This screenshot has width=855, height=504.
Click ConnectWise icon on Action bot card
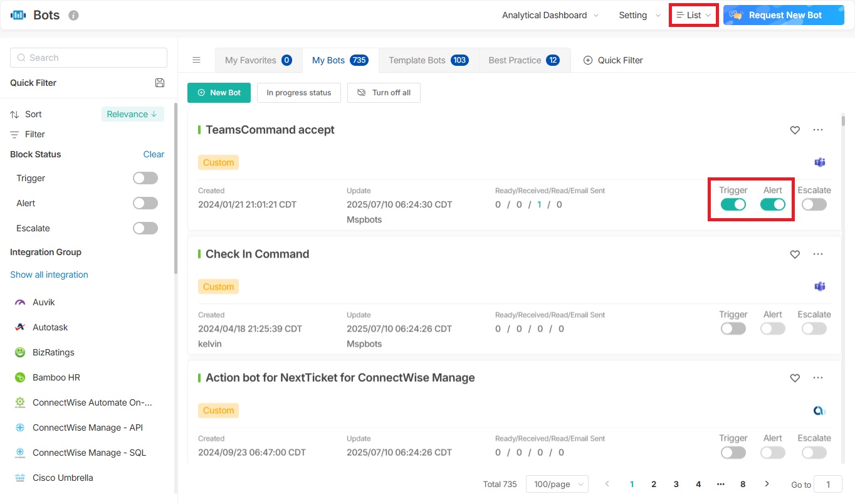(x=820, y=411)
